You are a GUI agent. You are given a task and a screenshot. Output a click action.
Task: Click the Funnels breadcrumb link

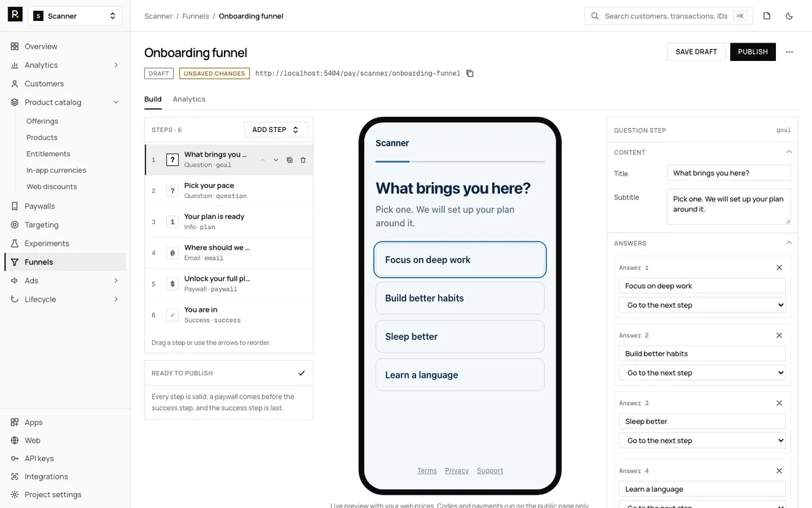pyautogui.click(x=195, y=16)
